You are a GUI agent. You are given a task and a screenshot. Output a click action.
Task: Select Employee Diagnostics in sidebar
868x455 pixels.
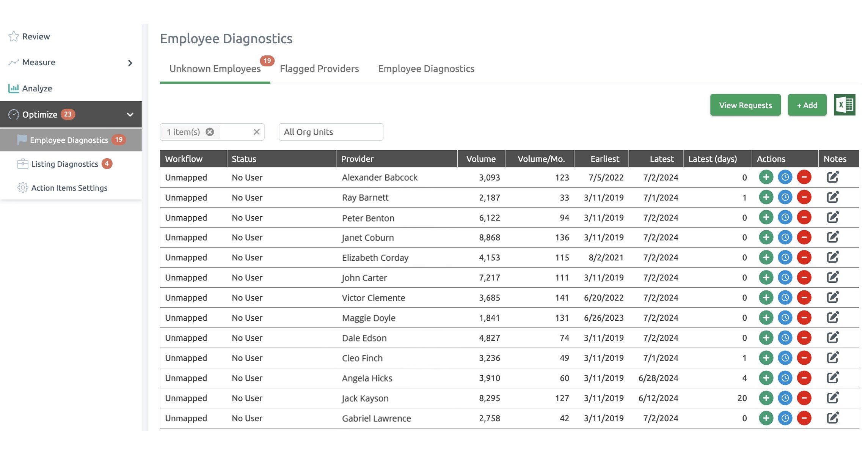71,140
